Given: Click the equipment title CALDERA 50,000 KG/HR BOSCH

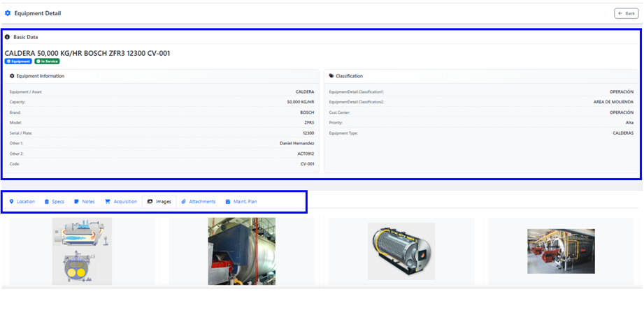Looking at the screenshot, I should coord(87,53).
